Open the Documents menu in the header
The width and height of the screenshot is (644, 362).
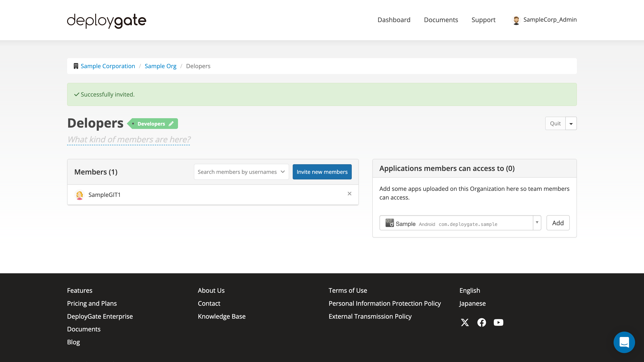click(x=441, y=20)
